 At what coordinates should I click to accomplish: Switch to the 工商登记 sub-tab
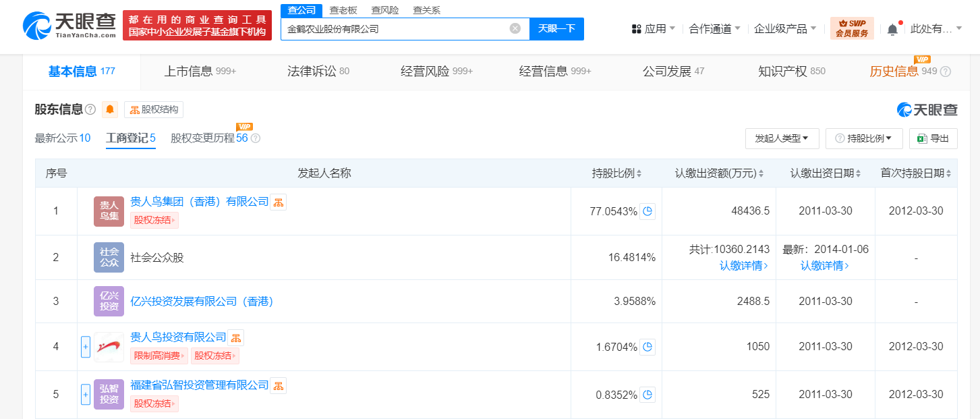(131, 138)
